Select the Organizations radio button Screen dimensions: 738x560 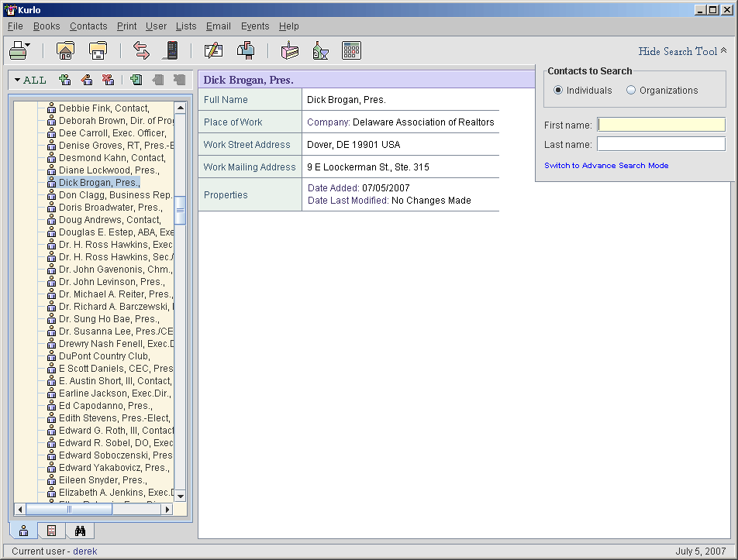[631, 91]
